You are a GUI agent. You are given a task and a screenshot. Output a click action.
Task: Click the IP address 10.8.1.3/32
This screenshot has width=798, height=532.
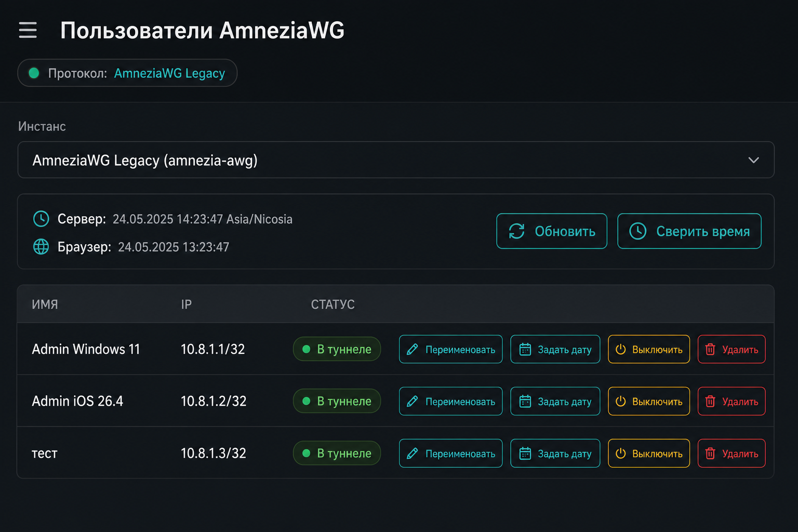[x=213, y=453]
